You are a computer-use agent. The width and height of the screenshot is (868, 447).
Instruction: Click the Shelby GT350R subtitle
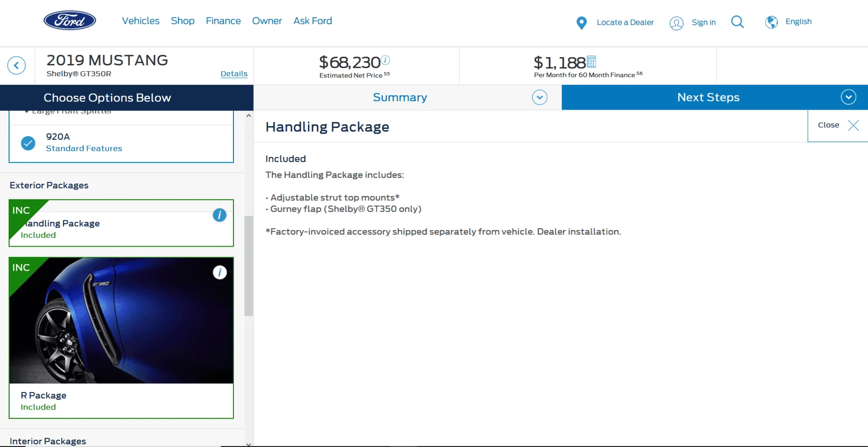pos(79,74)
